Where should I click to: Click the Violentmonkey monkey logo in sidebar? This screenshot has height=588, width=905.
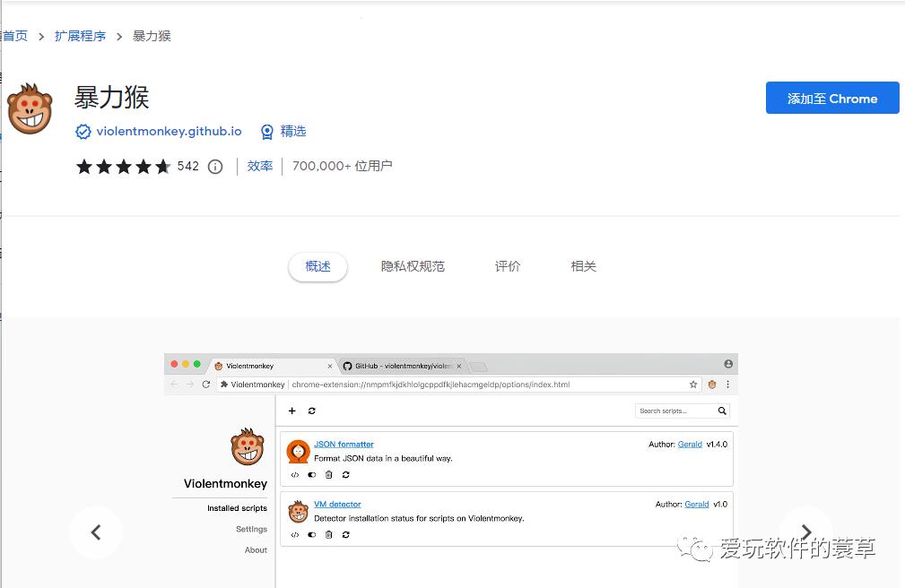[248, 446]
